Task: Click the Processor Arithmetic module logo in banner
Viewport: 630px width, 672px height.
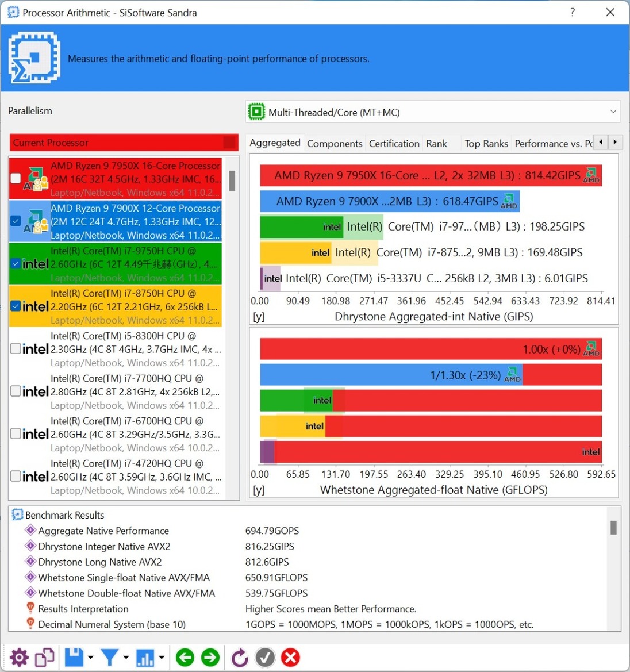Action: 34,58
